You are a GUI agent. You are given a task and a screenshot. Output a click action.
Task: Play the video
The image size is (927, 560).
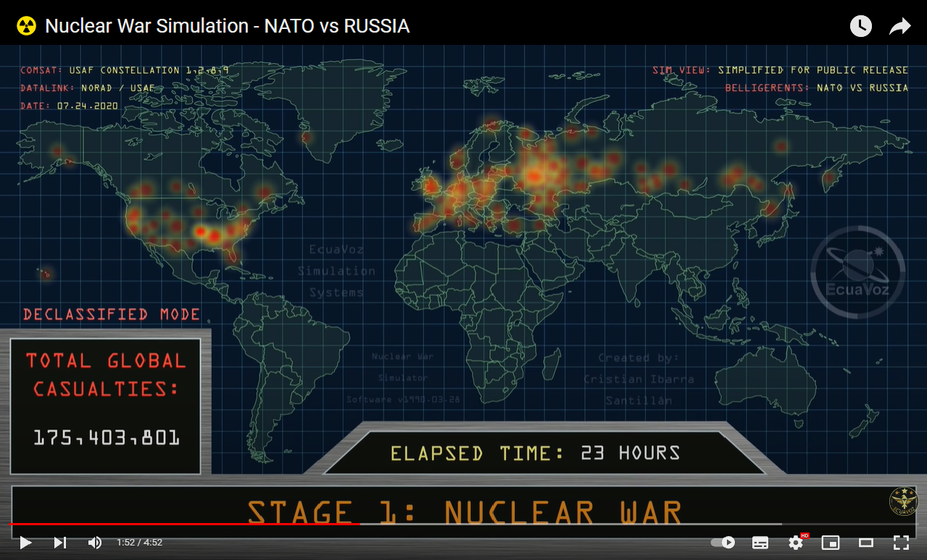[25, 542]
